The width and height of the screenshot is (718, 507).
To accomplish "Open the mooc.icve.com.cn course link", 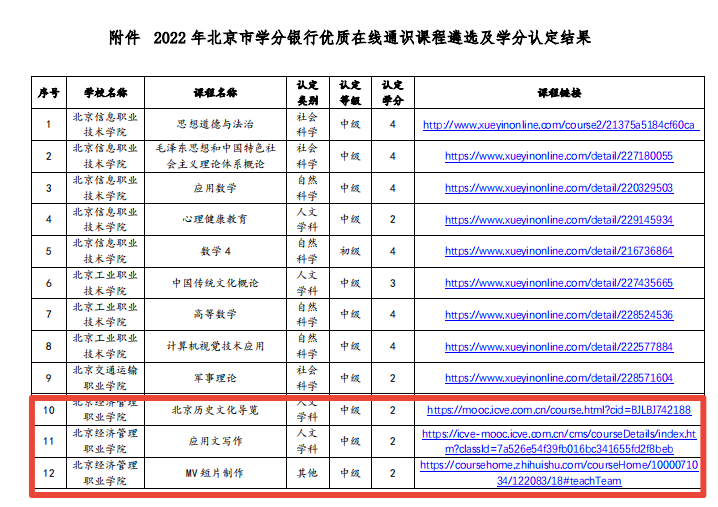I will 559,410.
